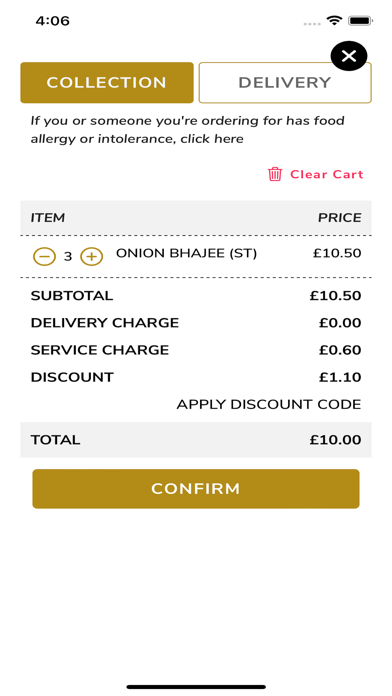Tap the battery indicator icon

[360, 20]
